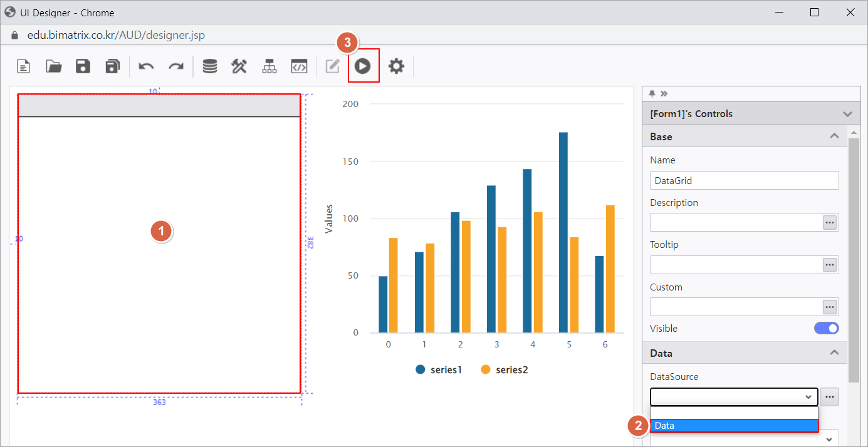Click the Save icon in the toolbar
Viewport: 868px width, 447px height.
click(83, 66)
